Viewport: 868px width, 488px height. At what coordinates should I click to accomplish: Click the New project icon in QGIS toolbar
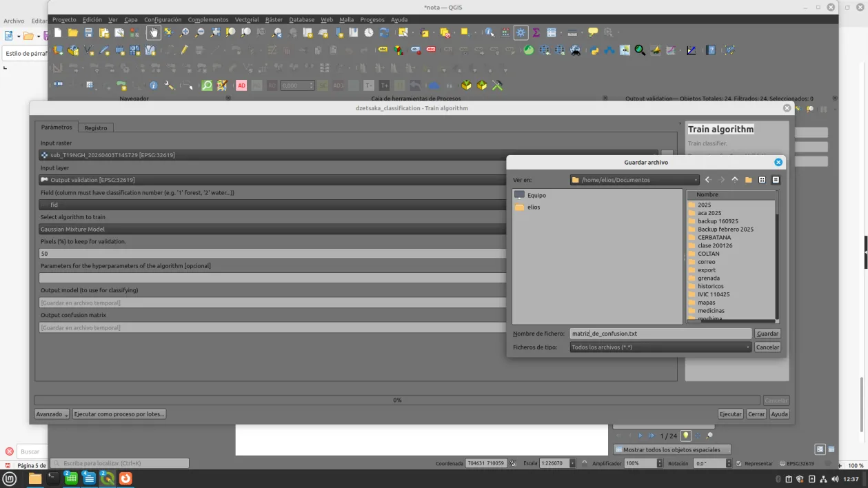[x=58, y=32]
